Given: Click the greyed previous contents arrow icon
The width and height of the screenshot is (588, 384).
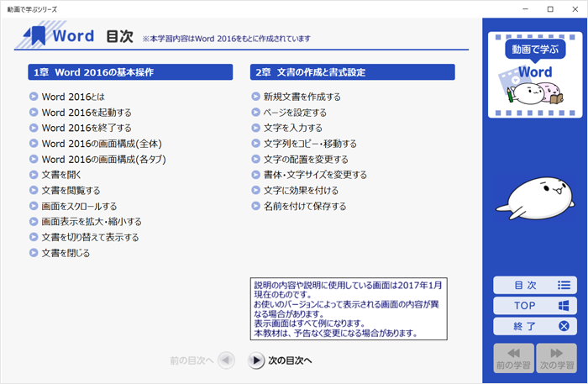Looking at the screenshot, I should click(226, 360).
